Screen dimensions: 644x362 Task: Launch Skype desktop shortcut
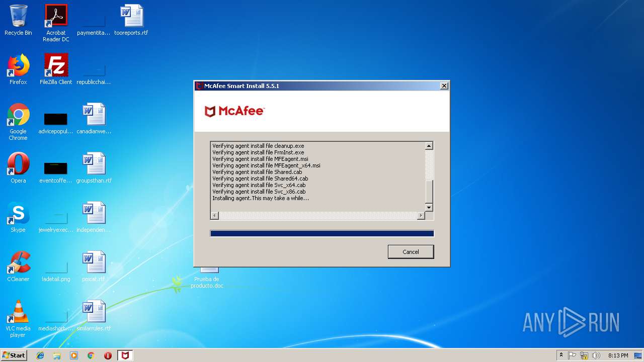18,217
